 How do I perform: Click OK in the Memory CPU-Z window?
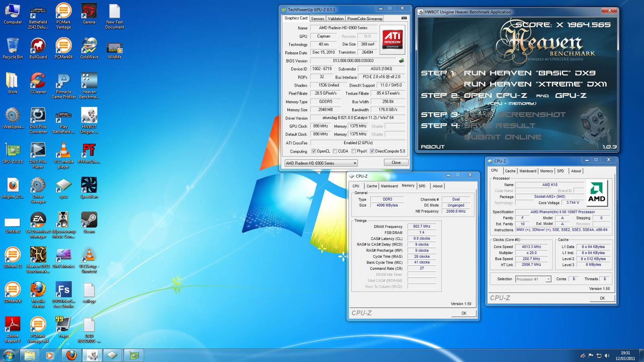[x=464, y=313]
